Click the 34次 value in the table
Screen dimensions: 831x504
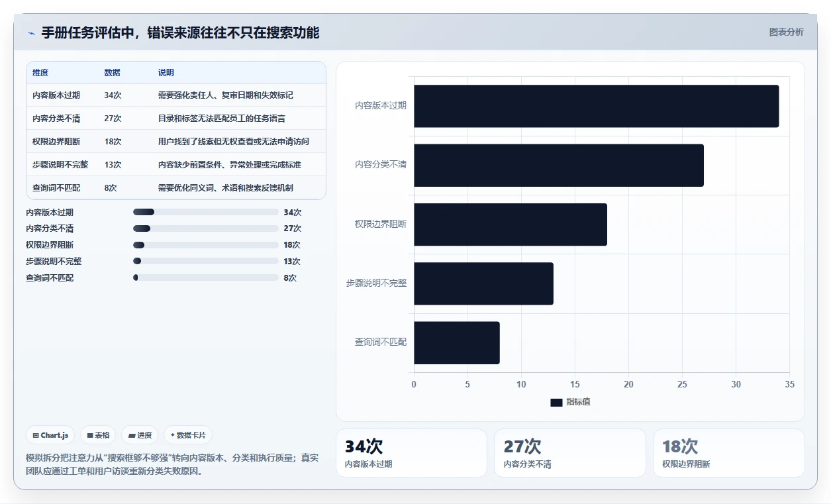113,95
